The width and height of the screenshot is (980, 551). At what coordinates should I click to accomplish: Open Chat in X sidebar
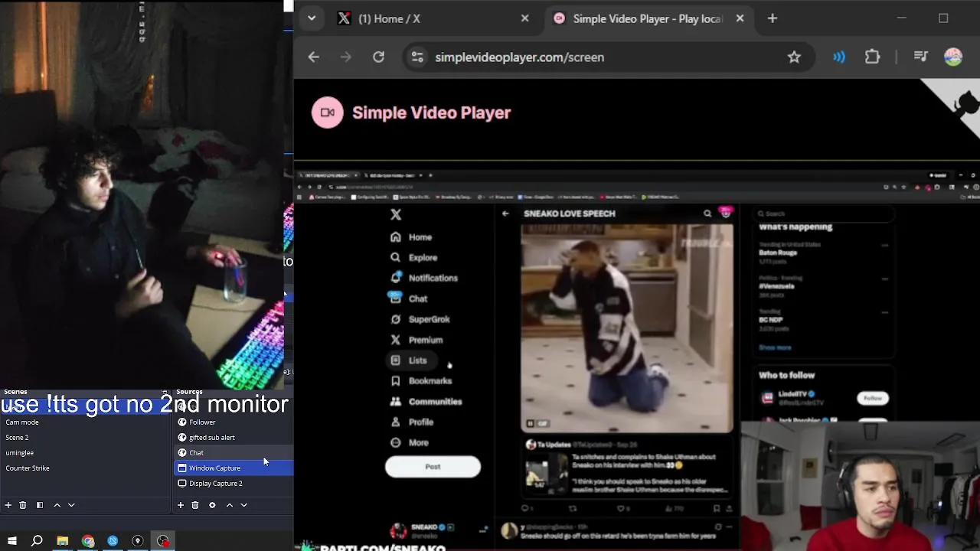pos(409,298)
